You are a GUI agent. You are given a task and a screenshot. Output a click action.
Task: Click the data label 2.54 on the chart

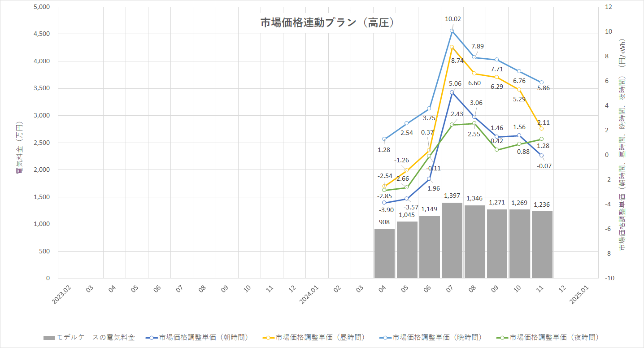pyautogui.click(x=407, y=133)
